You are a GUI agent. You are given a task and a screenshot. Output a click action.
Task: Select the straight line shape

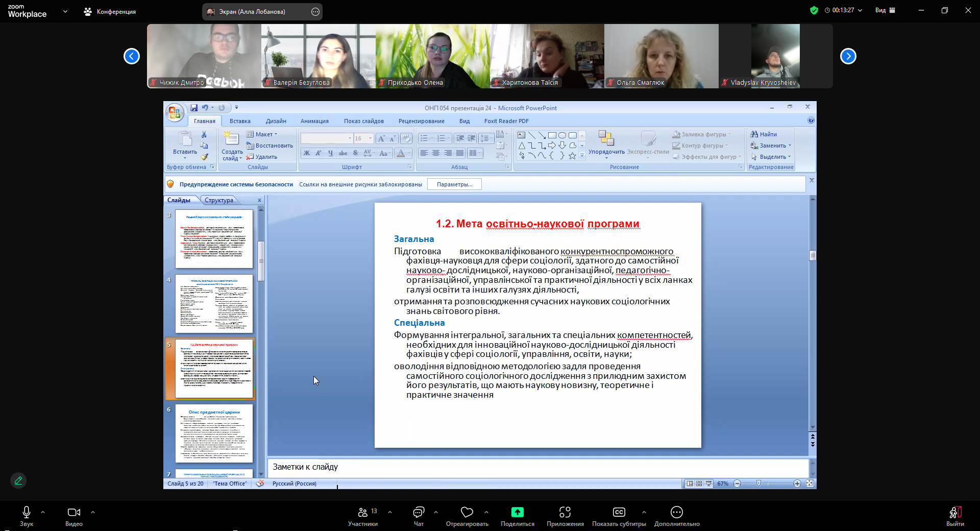point(531,135)
